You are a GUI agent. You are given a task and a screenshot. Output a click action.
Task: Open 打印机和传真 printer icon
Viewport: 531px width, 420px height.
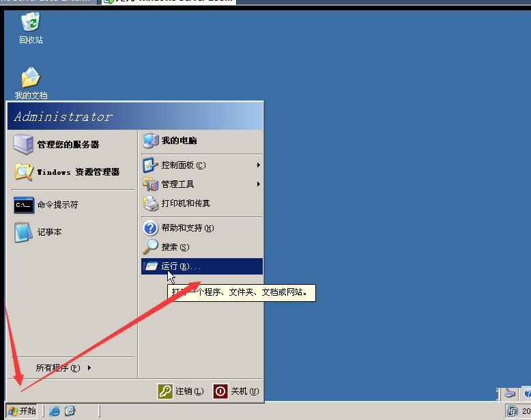(151, 204)
